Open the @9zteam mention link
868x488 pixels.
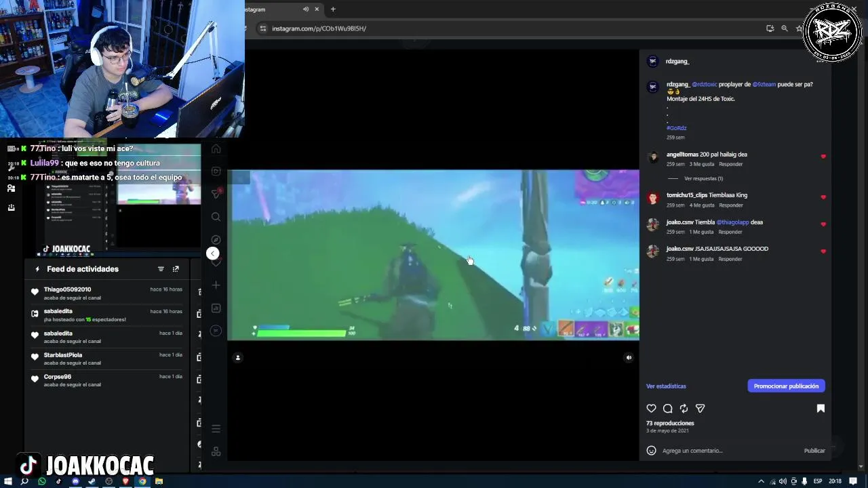(x=764, y=85)
